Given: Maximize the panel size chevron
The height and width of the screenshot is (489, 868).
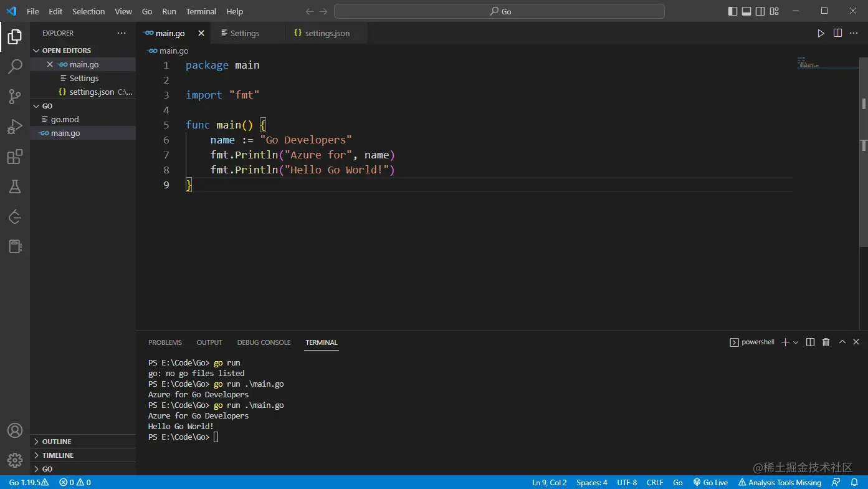Looking at the screenshot, I should [x=842, y=342].
